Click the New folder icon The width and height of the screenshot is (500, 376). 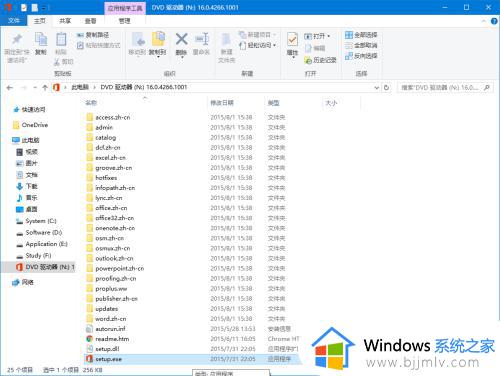point(226,39)
